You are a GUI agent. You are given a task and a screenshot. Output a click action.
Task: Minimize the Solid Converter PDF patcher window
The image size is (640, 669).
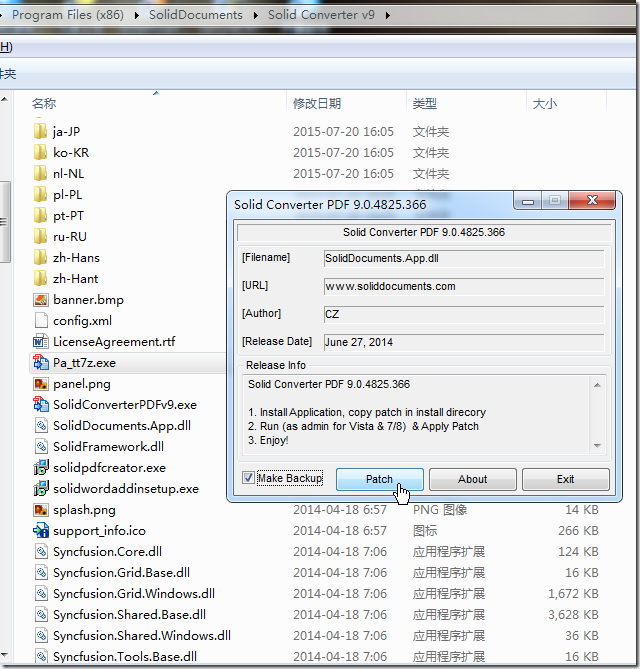[528, 201]
